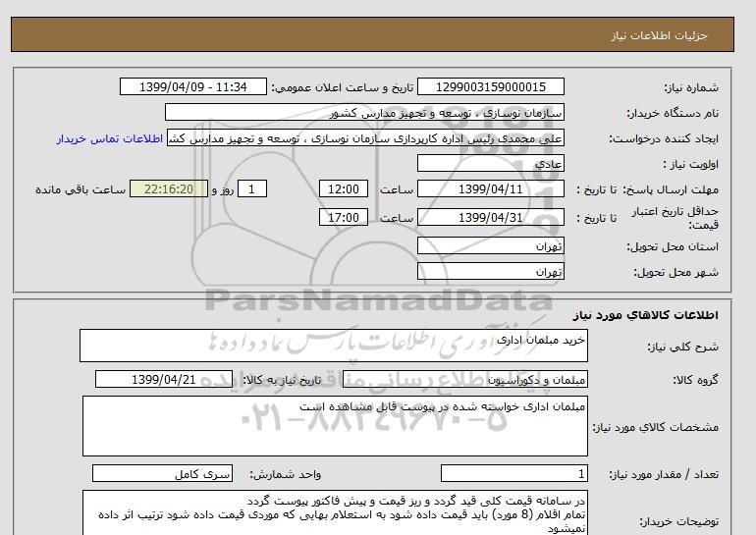
Task: Click the unit of measure field سری کامل
Action: click(162, 474)
